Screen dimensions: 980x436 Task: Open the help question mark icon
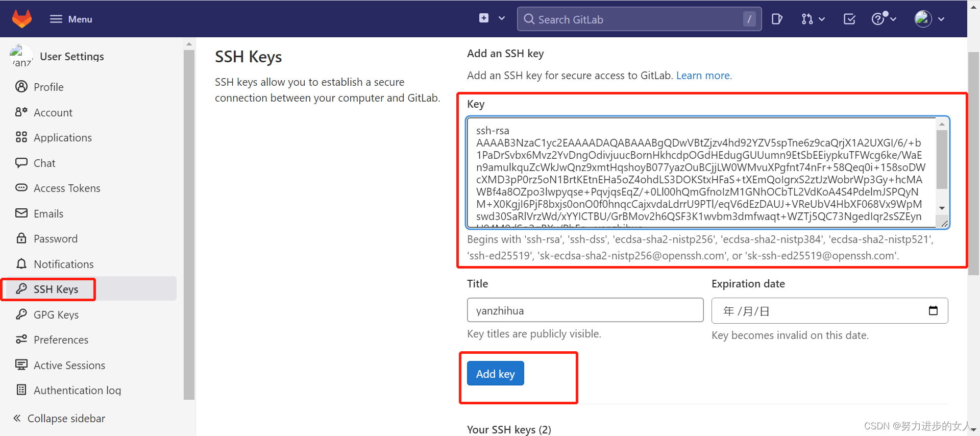tap(878, 19)
